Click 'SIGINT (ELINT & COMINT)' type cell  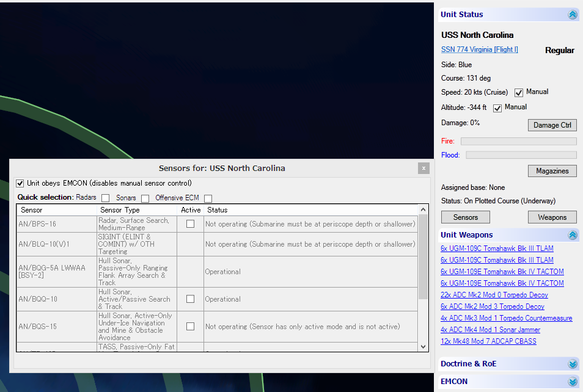137,244
